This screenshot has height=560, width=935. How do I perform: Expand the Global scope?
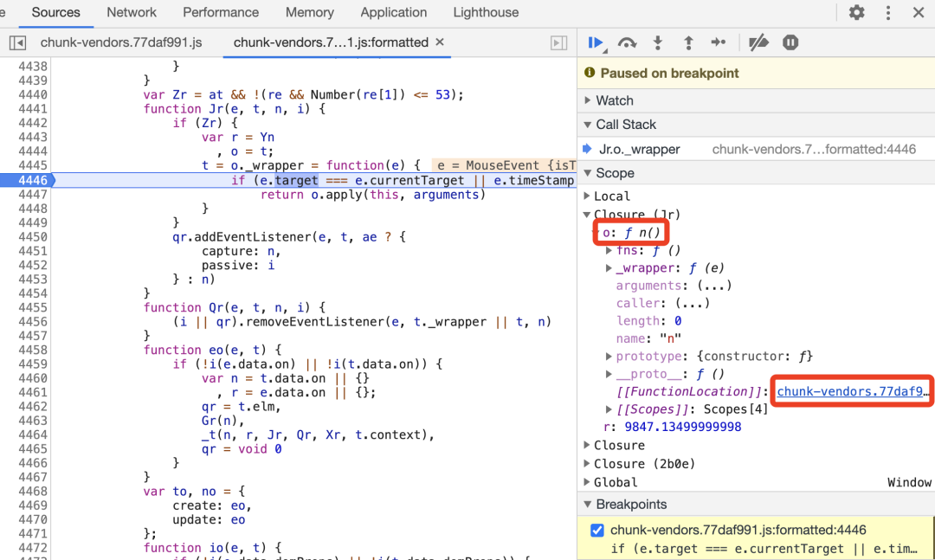(x=587, y=482)
